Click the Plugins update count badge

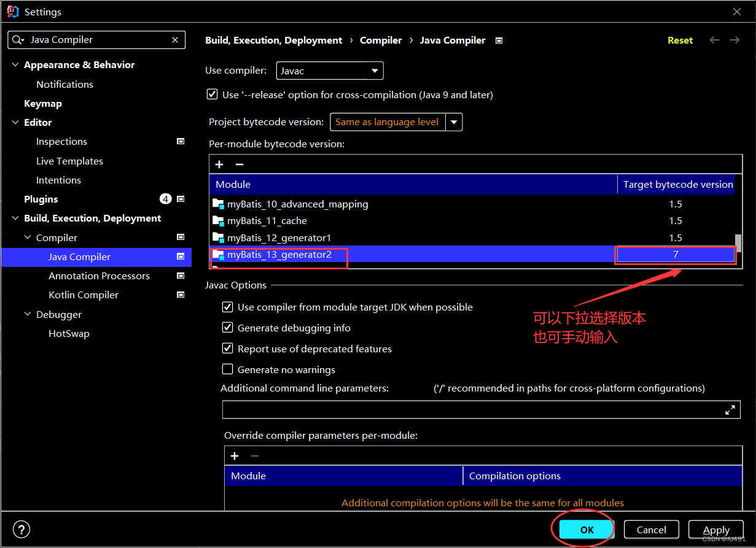click(165, 199)
